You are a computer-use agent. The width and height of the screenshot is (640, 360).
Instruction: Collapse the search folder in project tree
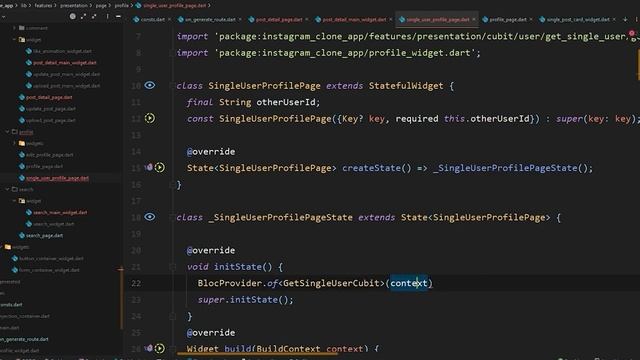[7, 189]
